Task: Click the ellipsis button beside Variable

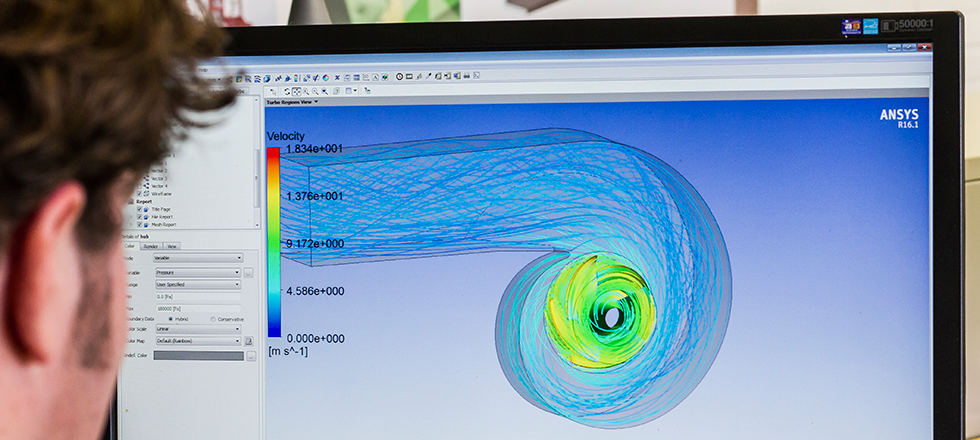Action: (248, 272)
